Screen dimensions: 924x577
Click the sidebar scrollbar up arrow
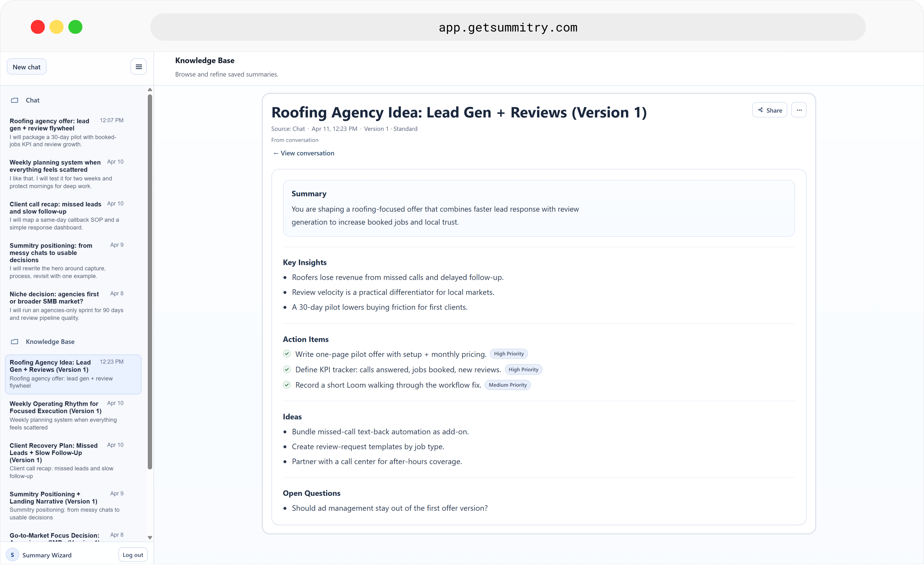(x=150, y=89)
